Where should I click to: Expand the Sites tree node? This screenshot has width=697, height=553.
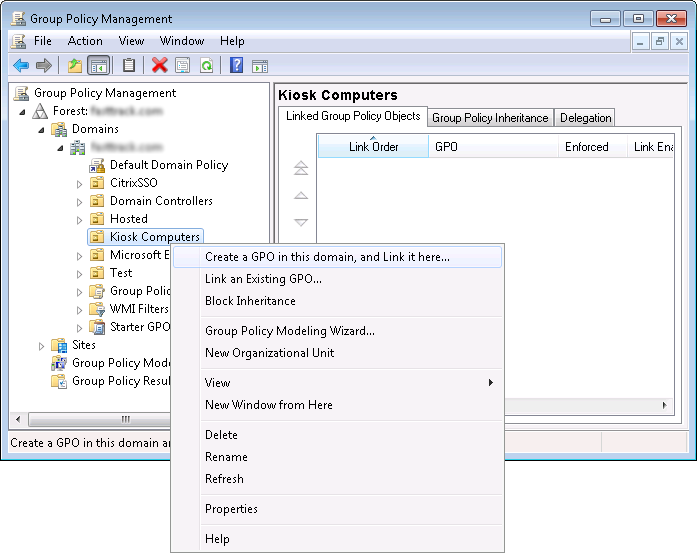pyautogui.click(x=41, y=346)
